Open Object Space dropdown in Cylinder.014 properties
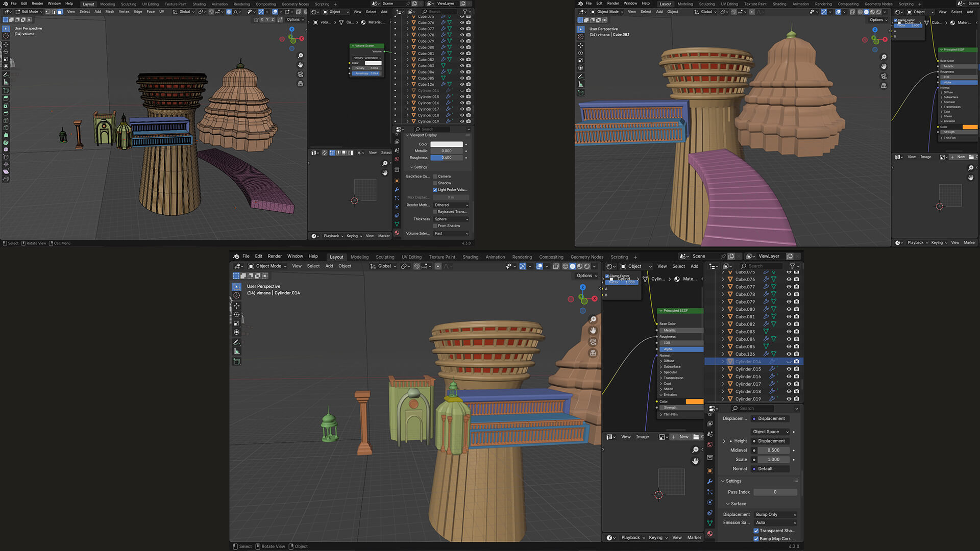980x551 pixels. tap(770, 432)
